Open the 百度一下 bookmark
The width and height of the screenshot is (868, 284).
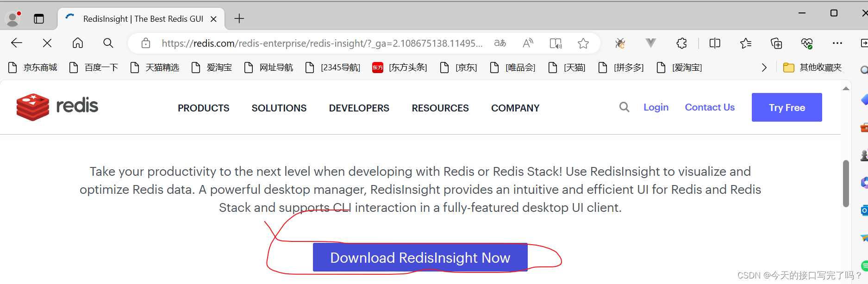94,68
